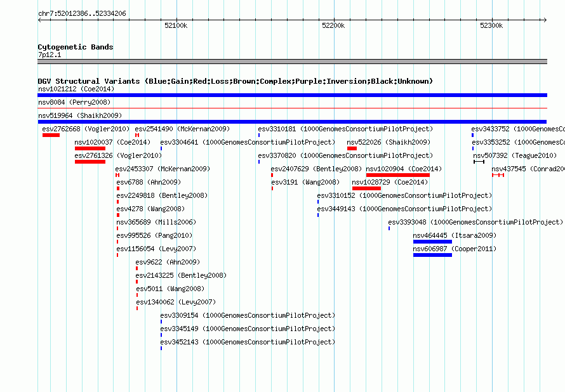Screen dimensions: 565x392
Task: Click the gray 7p12.1 cytoband bar
Action: pos(292,62)
